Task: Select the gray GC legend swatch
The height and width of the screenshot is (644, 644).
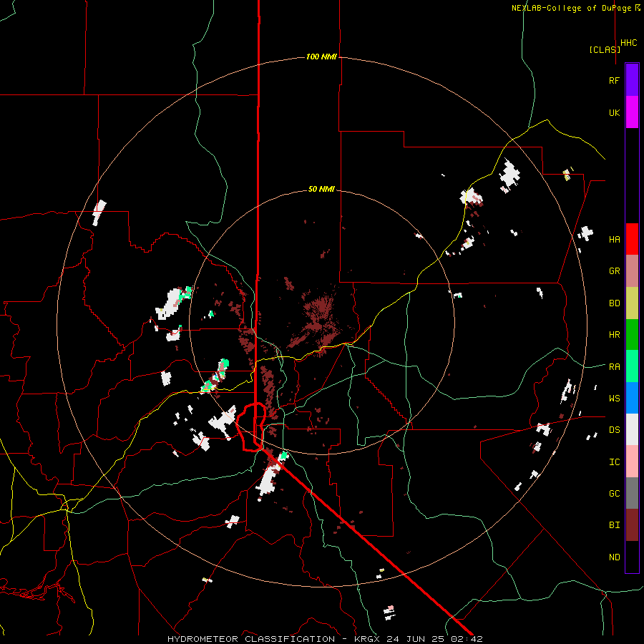Action: point(632,493)
